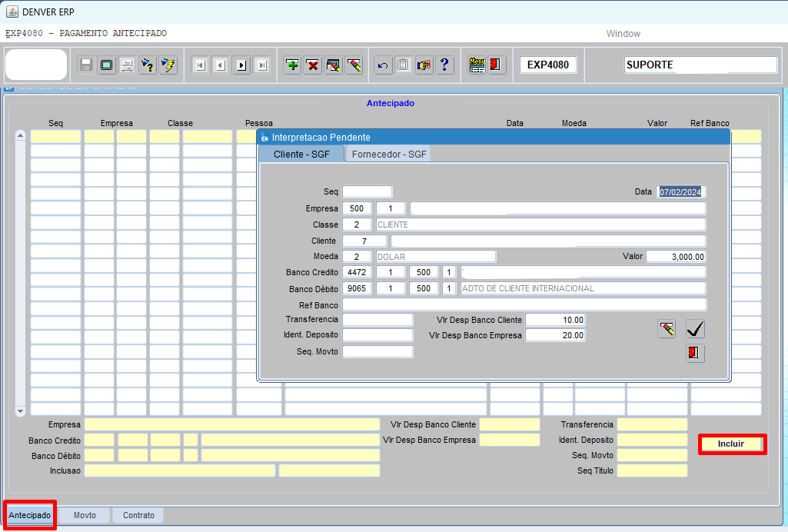The height and width of the screenshot is (532, 788).
Task: Click Banco Débito field with 9065
Action: [x=357, y=288]
